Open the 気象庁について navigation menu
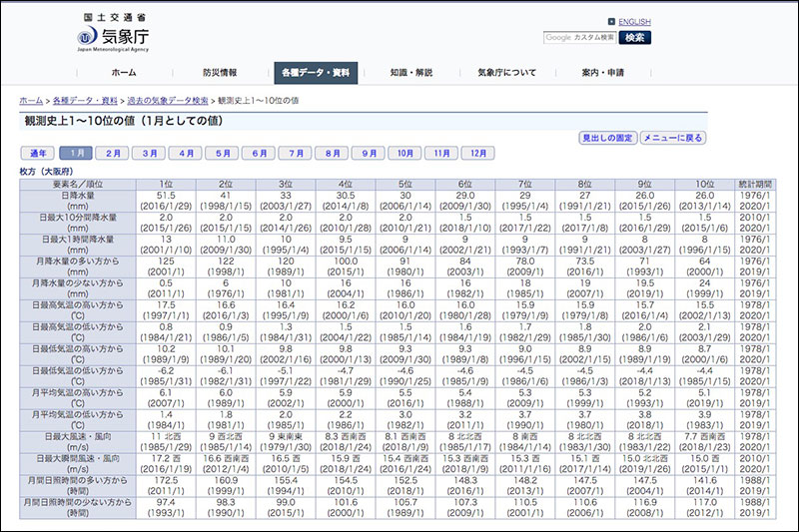 coord(506,73)
